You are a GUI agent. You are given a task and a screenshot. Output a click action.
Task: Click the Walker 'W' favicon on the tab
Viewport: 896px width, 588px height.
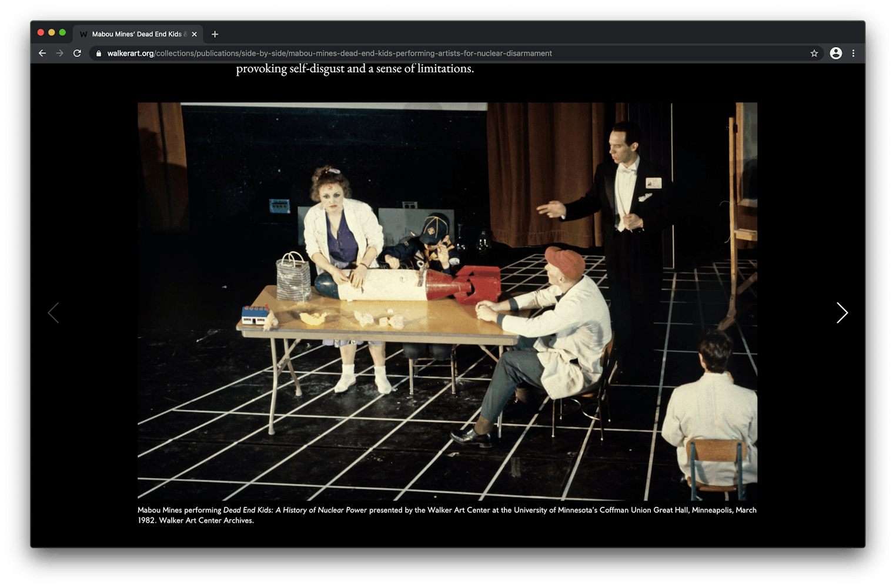tap(83, 34)
